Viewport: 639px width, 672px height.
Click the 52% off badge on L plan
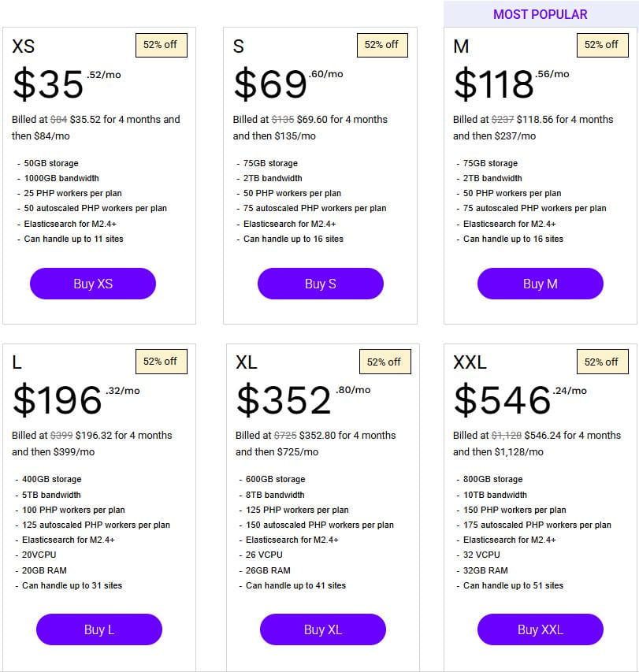click(161, 362)
